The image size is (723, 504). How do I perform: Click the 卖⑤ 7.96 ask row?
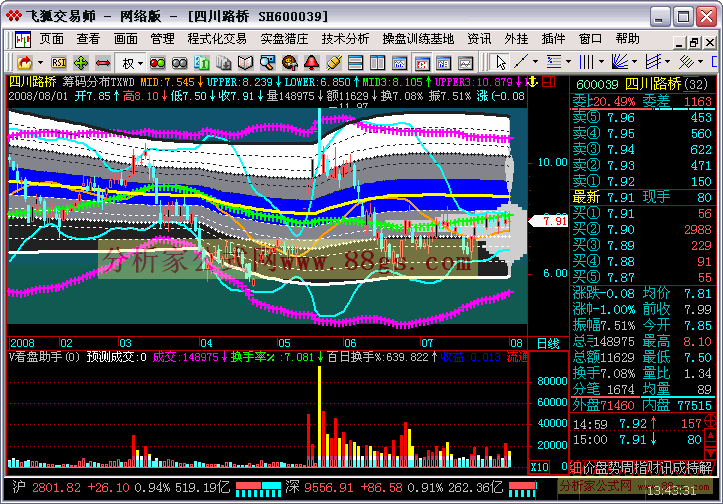click(642, 118)
